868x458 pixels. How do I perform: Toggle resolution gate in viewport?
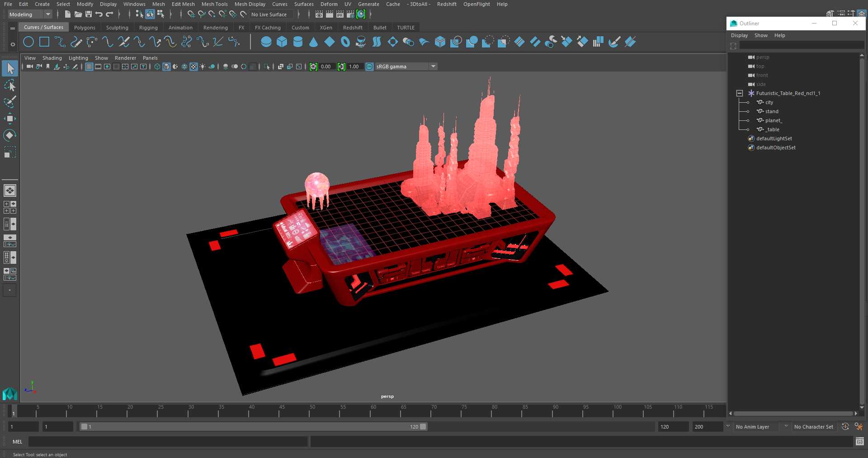tap(107, 67)
